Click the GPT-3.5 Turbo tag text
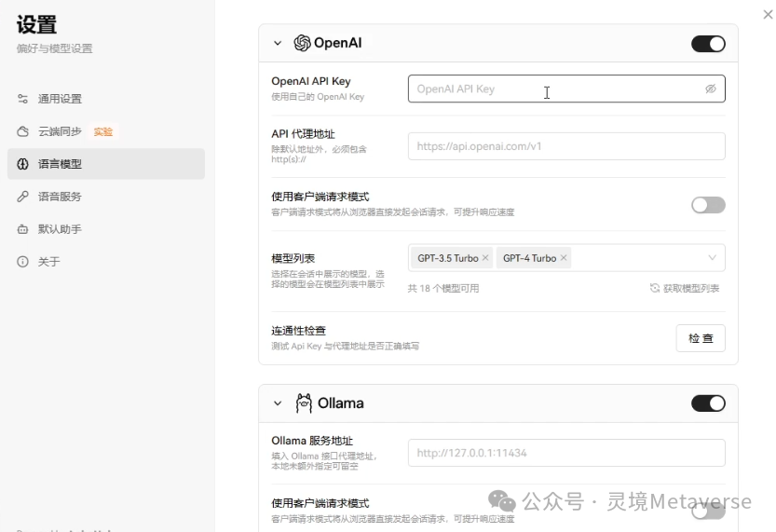 pos(448,258)
